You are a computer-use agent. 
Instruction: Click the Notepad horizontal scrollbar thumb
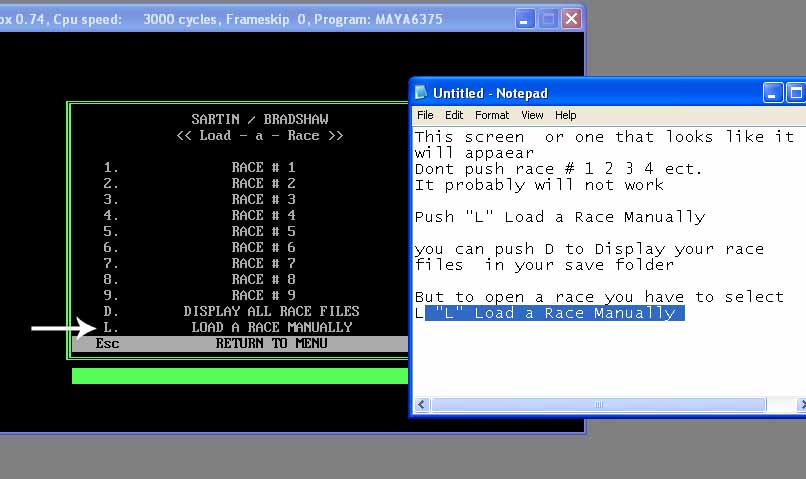point(598,404)
